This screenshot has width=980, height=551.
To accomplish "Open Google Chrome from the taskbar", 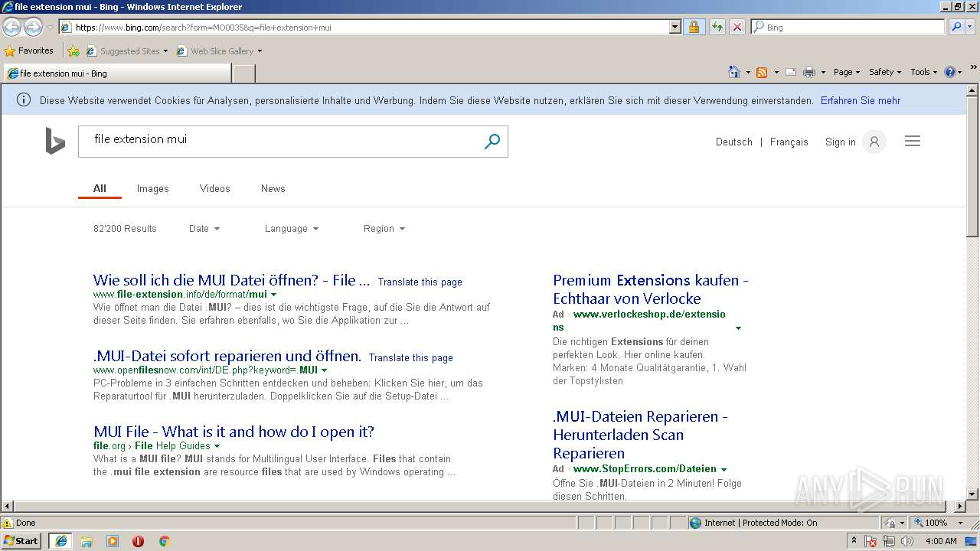I will click(164, 541).
